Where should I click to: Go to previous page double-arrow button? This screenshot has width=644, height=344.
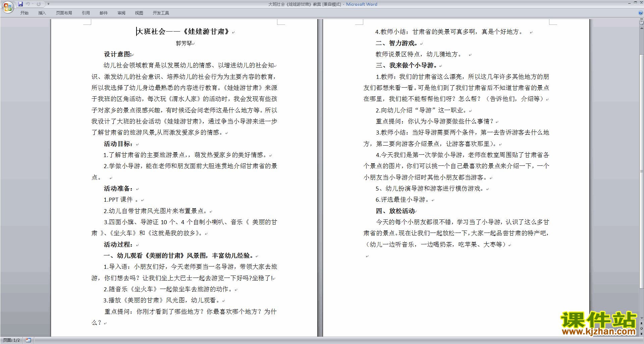641,324
